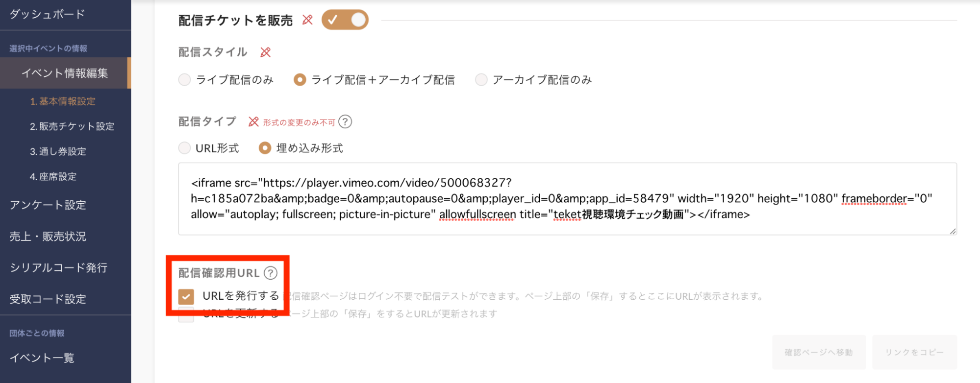Open イベント情報編集 in the sidebar
Viewport: 980px width, 383px height.
click(x=65, y=73)
